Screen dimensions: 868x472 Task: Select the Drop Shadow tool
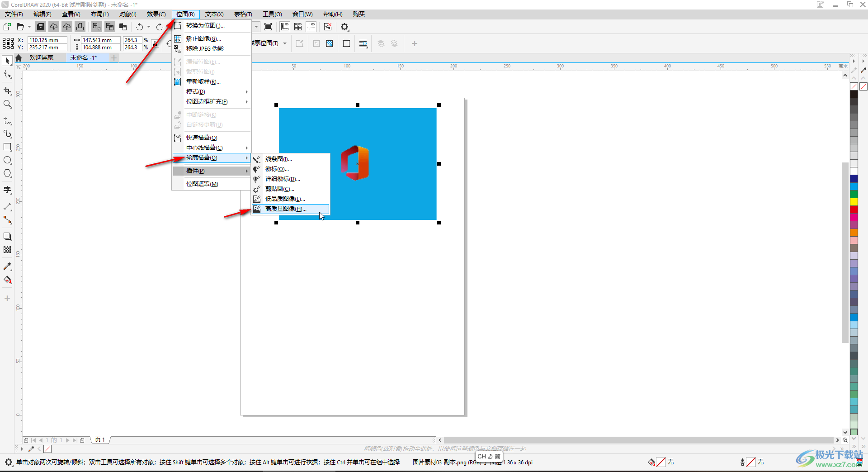tap(7, 236)
